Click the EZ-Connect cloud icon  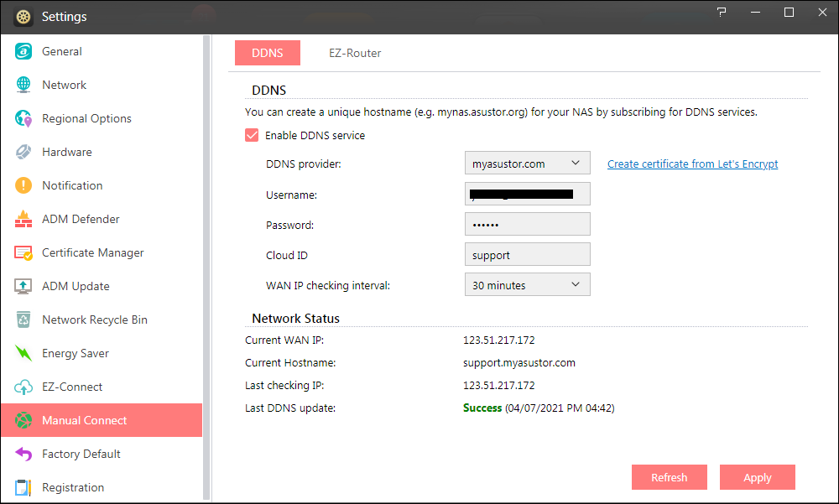tap(23, 387)
